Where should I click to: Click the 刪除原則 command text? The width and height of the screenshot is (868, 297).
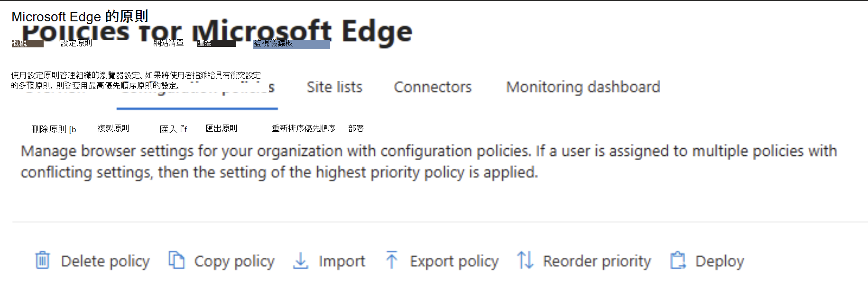pos(49,129)
